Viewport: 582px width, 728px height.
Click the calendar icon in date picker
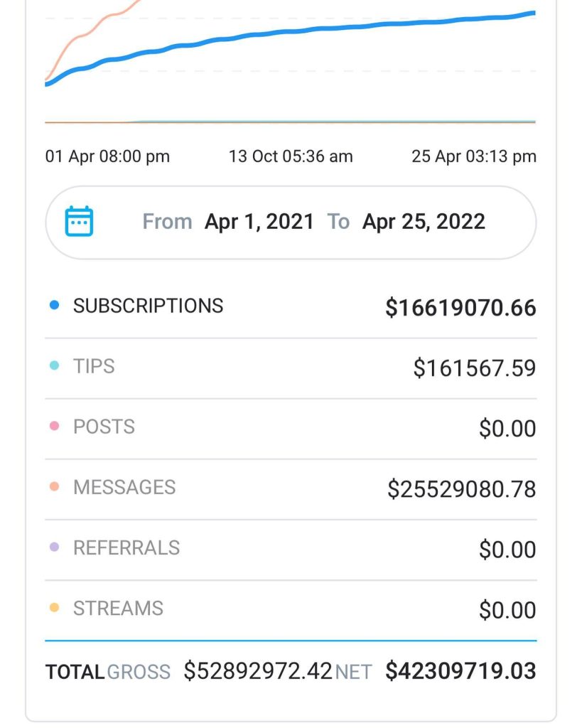point(79,221)
